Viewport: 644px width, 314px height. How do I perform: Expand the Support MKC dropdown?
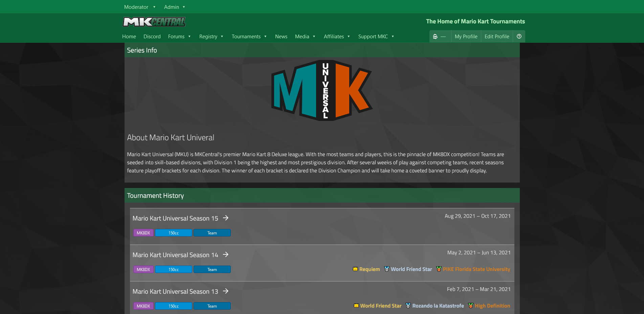pos(376,37)
